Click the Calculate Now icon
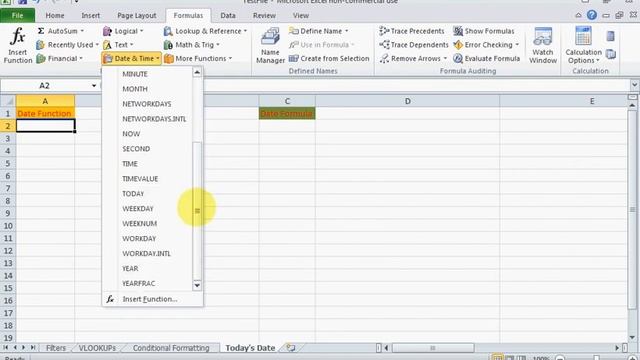 pos(611,36)
